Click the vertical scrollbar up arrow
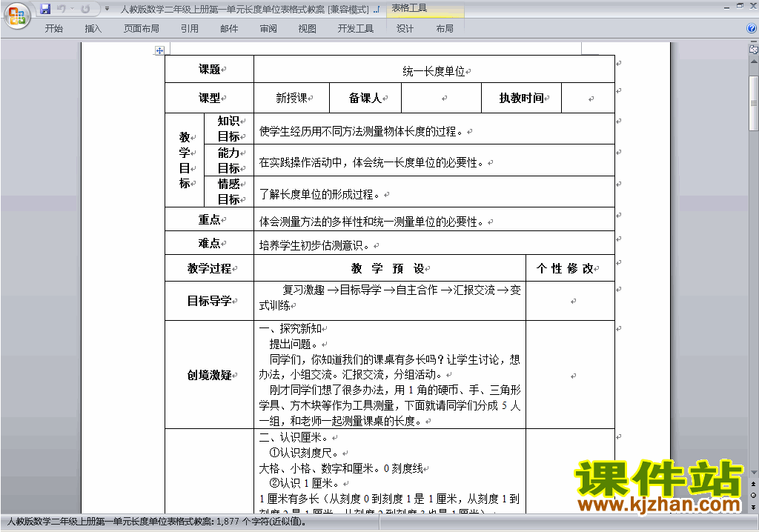Image resolution: width=759 pixels, height=532 pixels. tap(753, 62)
